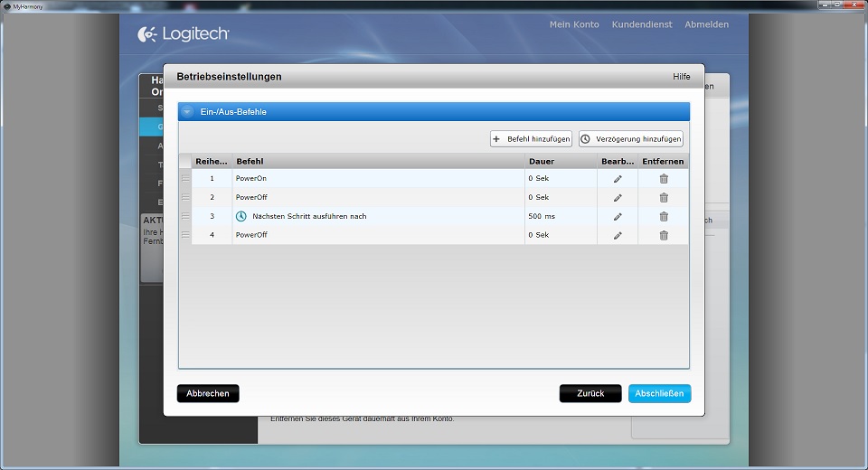Open Kundendienst in top navigation
This screenshot has height=470, width=868.
click(642, 24)
